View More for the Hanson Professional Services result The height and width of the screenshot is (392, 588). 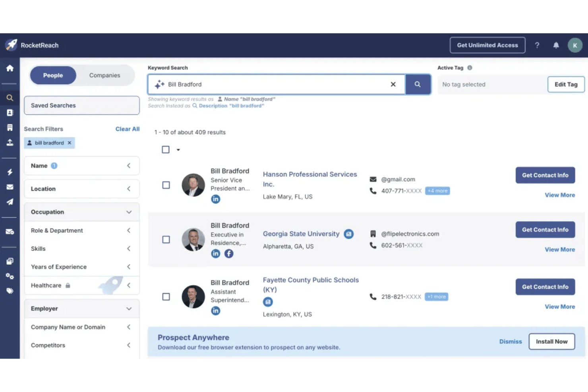pyautogui.click(x=560, y=195)
